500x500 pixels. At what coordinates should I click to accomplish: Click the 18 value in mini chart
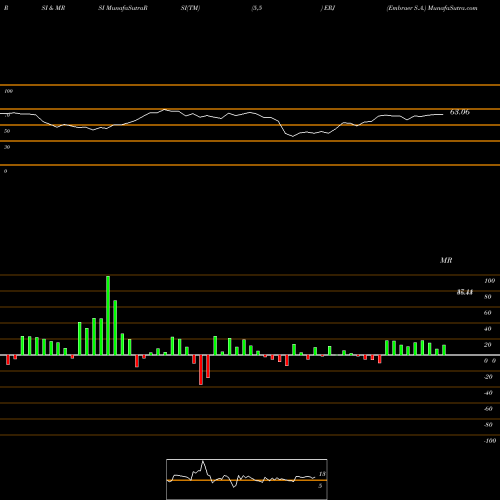pyautogui.click(x=322, y=474)
